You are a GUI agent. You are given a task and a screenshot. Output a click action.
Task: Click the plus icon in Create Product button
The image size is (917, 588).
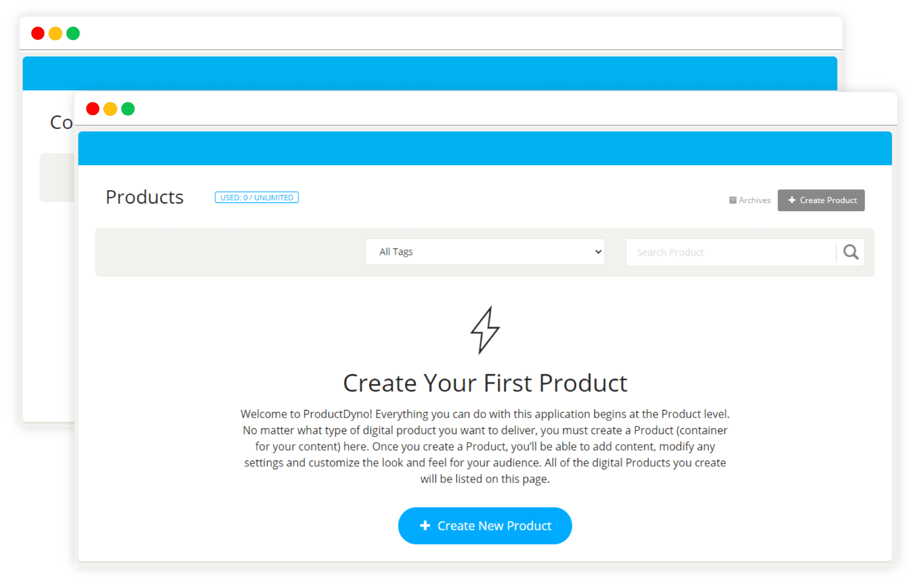[791, 200]
